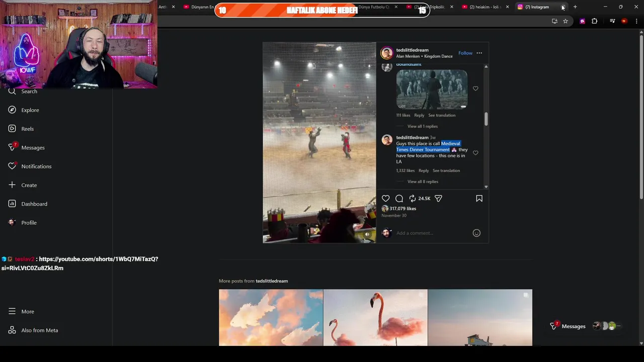Like the dolandsaint GIF comment
Image resolution: width=644 pixels, height=362 pixels.
(x=475, y=88)
